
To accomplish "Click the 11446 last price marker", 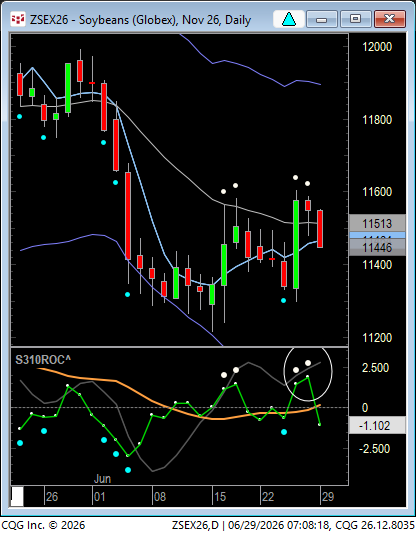I will coord(377,248).
